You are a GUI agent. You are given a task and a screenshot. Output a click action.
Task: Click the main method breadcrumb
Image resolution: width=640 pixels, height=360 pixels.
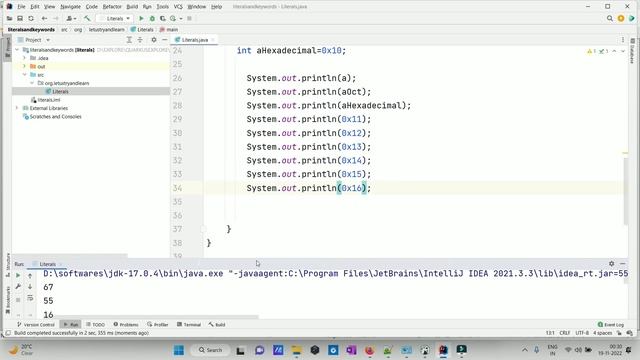click(169, 29)
